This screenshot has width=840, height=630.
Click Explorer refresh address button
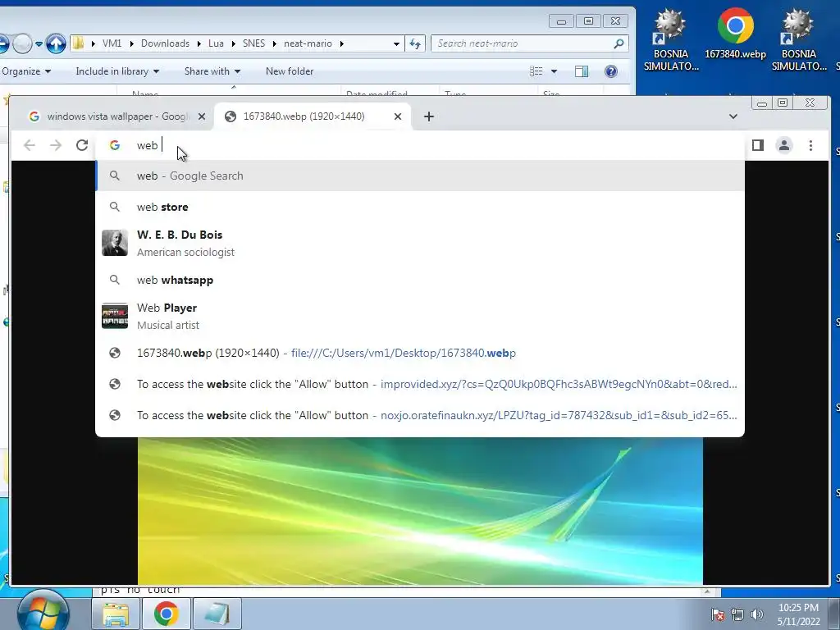(414, 43)
